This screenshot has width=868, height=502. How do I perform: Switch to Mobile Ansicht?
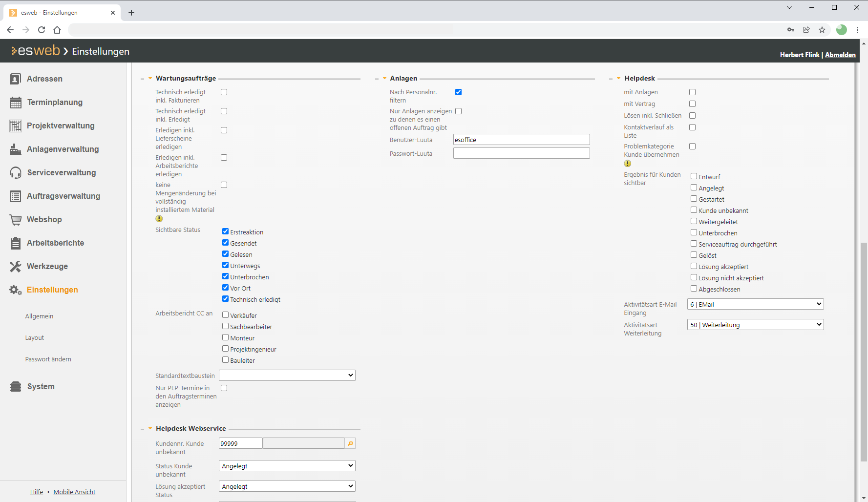pyautogui.click(x=74, y=492)
